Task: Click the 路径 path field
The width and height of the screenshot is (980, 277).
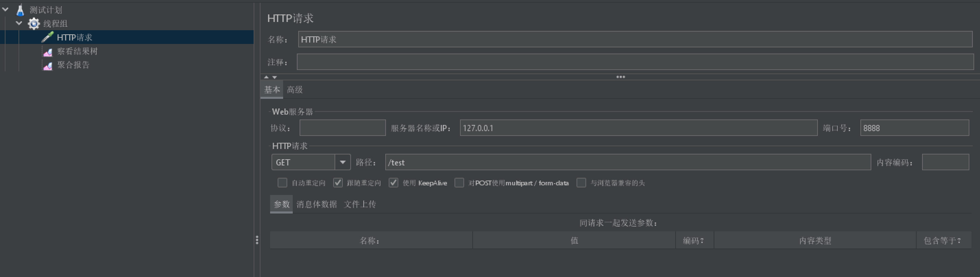Action: [628, 162]
